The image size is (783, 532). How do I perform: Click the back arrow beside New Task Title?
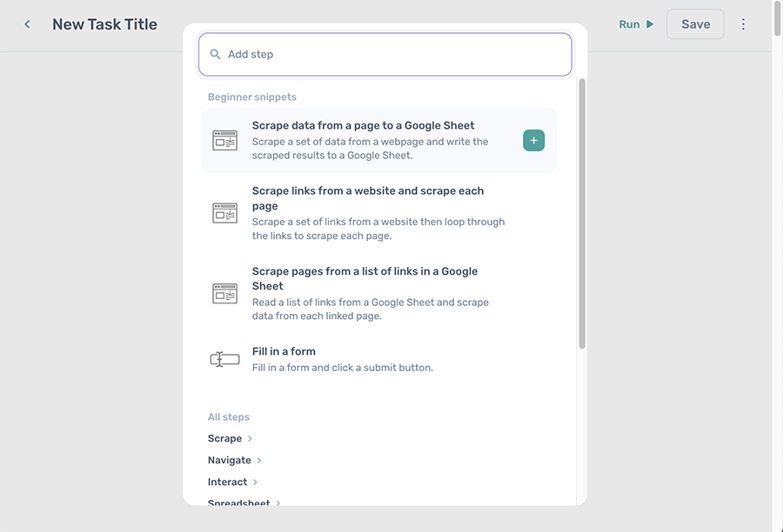click(26, 23)
